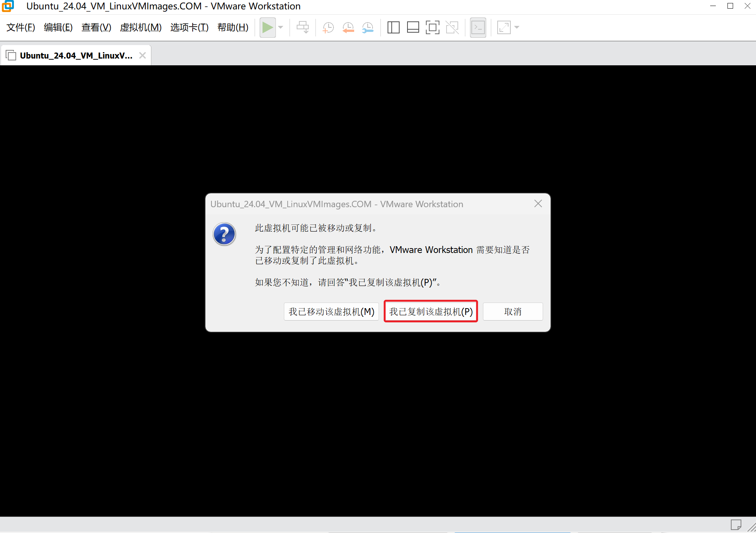Close the Ubuntu_24.04_VM tab
This screenshot has width=756, height=533.
click(x=142, y=56)
